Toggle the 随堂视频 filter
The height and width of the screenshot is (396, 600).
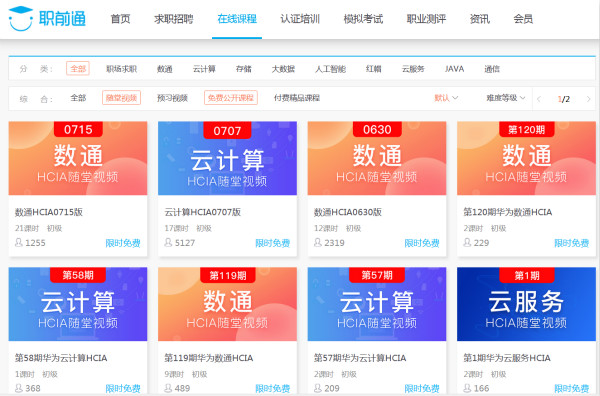pyautogui.click(x=121, y=98)
